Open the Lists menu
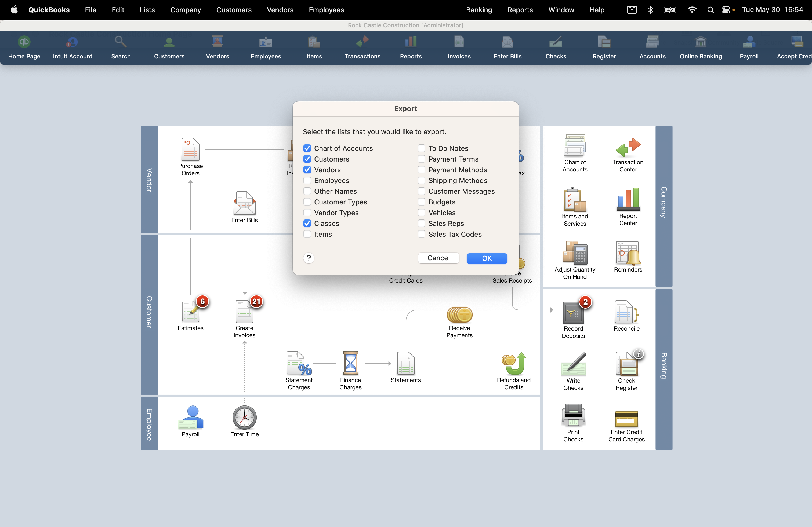The image size is (812, 527). click(147, 10)
